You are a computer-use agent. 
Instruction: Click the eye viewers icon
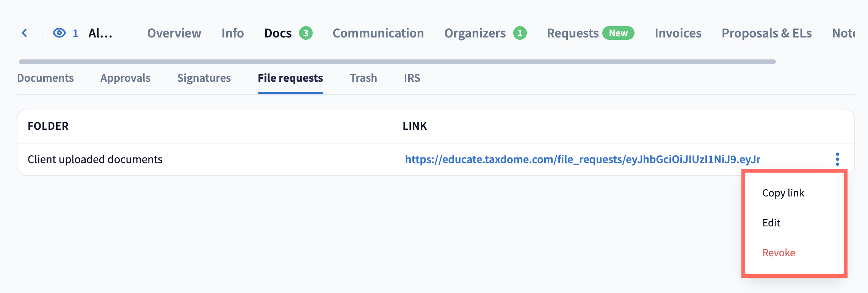pos(59,33)
